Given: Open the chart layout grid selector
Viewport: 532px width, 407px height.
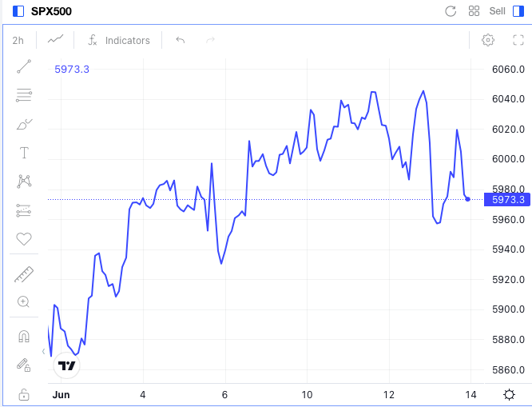Looking at the screenshot, I should pyautogui.click(x=474, y=11).
